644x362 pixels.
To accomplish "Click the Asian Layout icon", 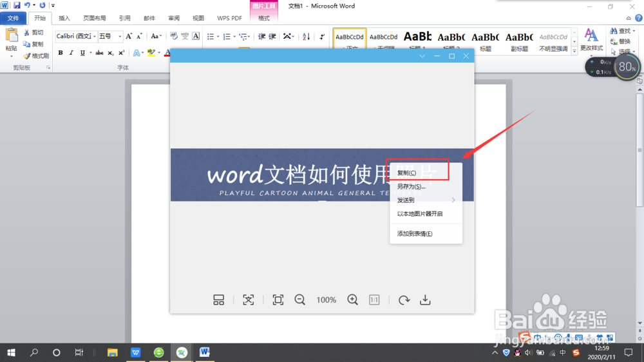I will tap(287, 37).
